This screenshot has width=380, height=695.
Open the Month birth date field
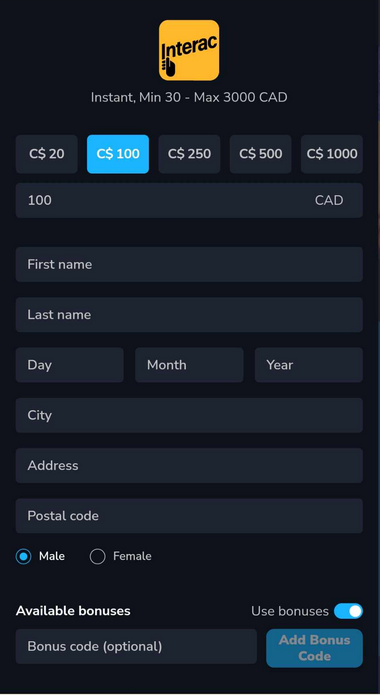pos(189,365)
